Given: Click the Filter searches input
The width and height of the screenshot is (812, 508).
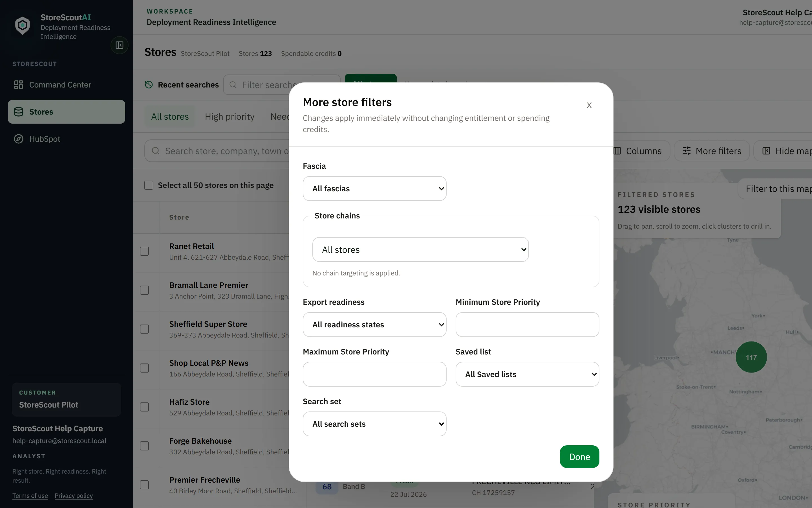Looking at the screenshot, I should pyautogui.click(x=282, y=85).
